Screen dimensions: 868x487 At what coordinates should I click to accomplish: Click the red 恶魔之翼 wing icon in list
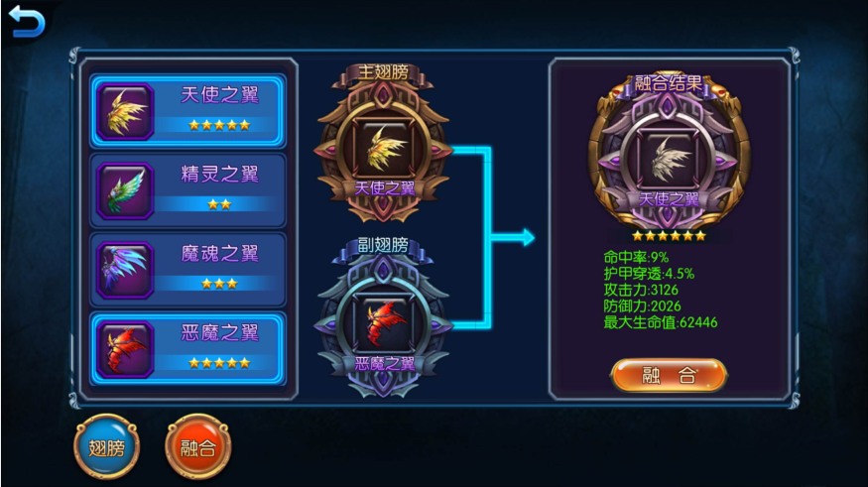[125, 350]
